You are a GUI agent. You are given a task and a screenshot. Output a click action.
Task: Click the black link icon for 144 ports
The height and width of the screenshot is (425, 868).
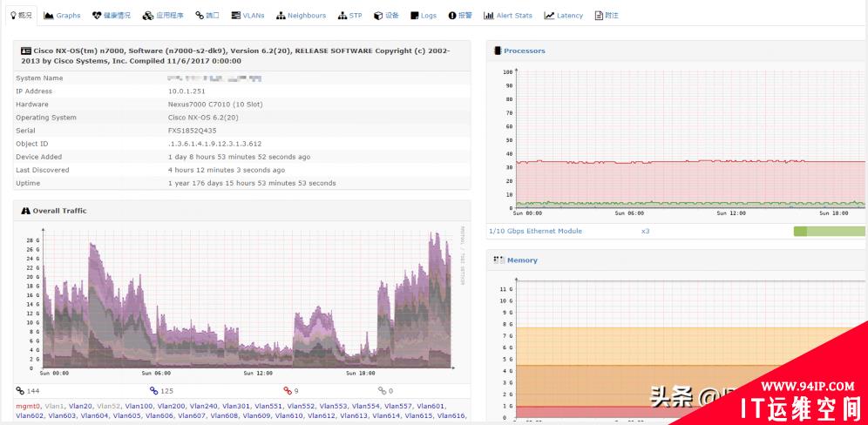[x=20, y=391]
